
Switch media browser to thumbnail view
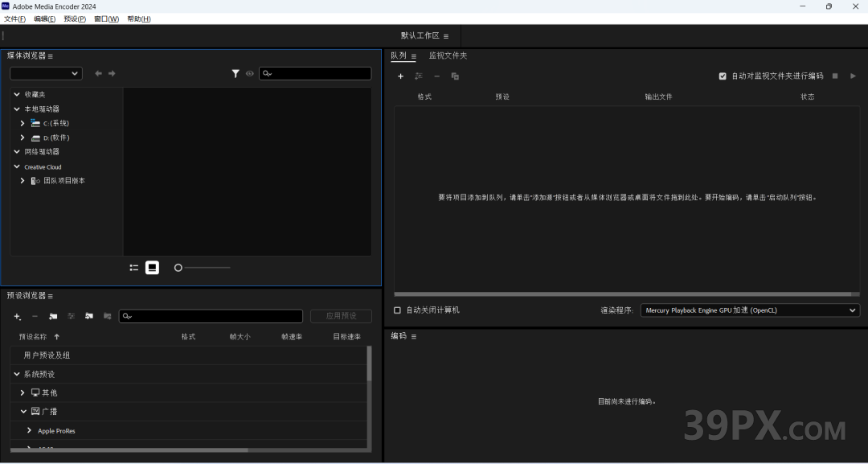click(152, 268)
